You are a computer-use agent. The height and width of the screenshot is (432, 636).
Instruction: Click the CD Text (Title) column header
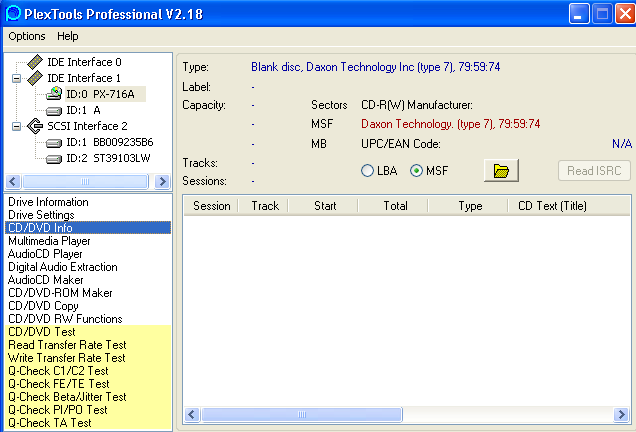point(569,206)
